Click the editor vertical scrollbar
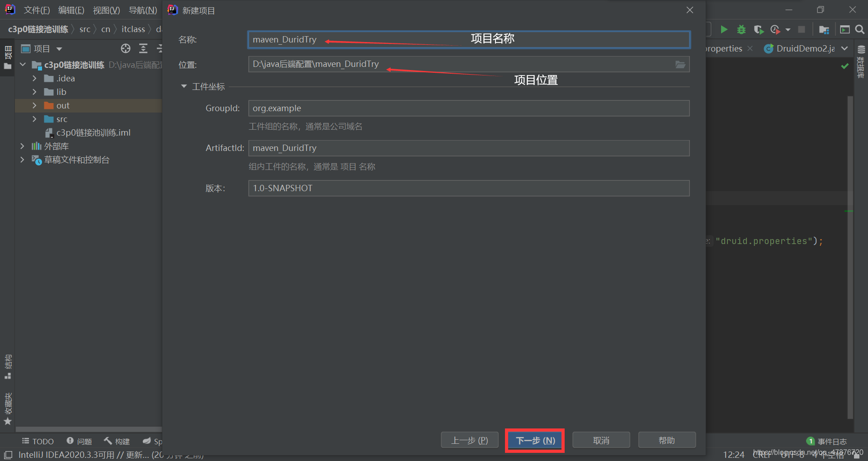This screenshot has width=868, height=461. 850,258
